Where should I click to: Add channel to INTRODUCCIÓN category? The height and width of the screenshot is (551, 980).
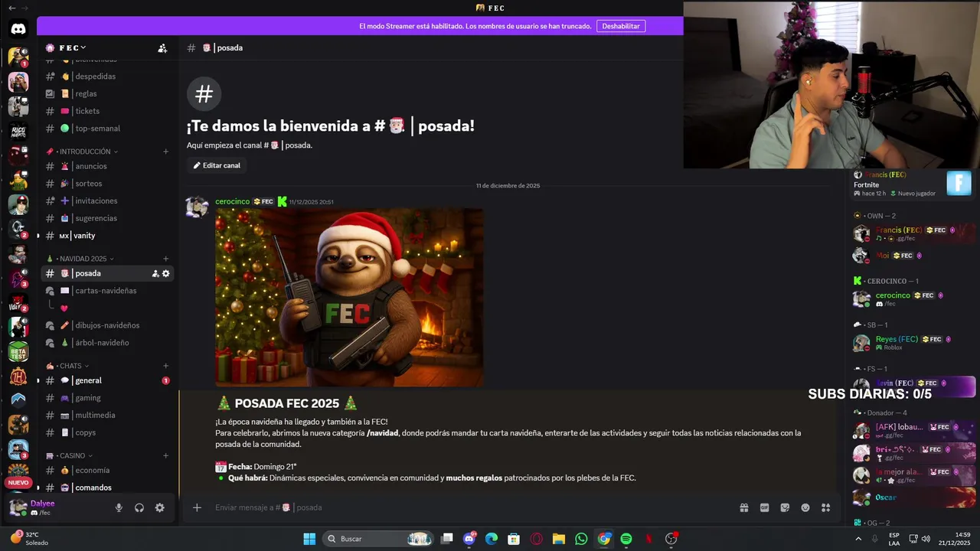pyautogui.click(x=165, y=152)
